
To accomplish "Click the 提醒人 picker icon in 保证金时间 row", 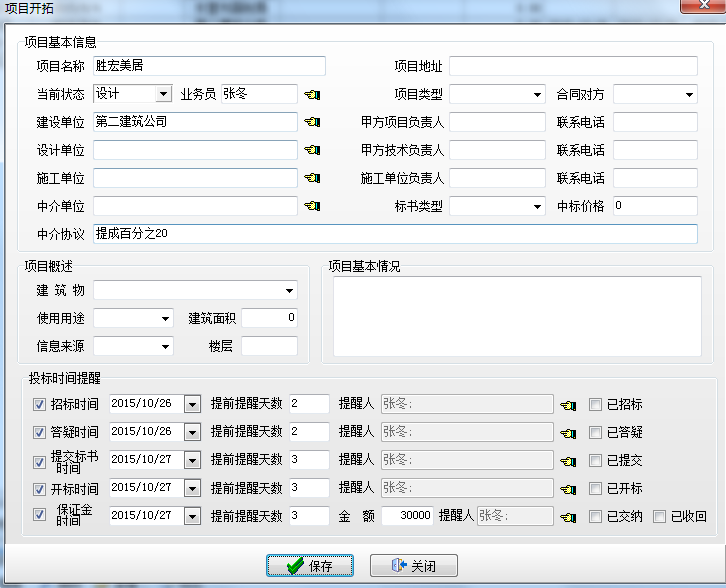I will 569,517.
